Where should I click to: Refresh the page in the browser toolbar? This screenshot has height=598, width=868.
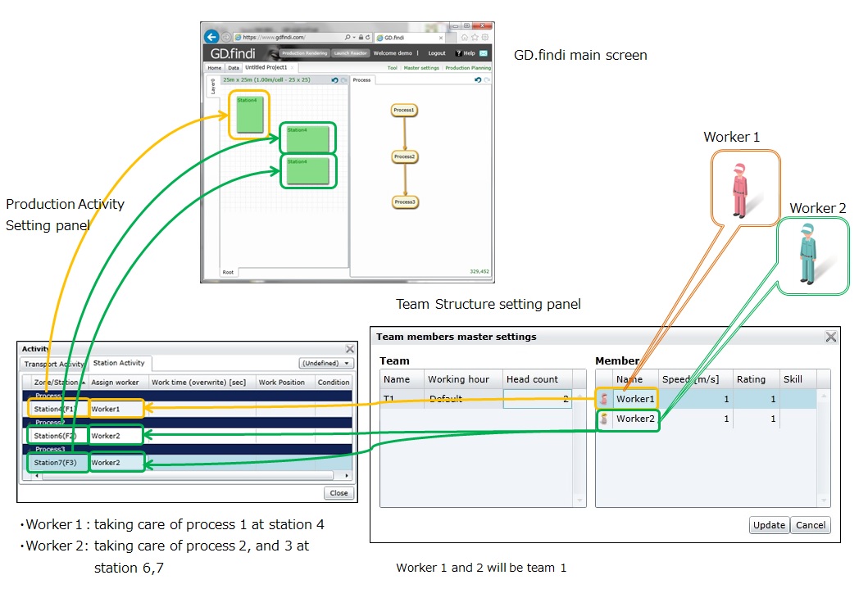click(x=368, y=36)
